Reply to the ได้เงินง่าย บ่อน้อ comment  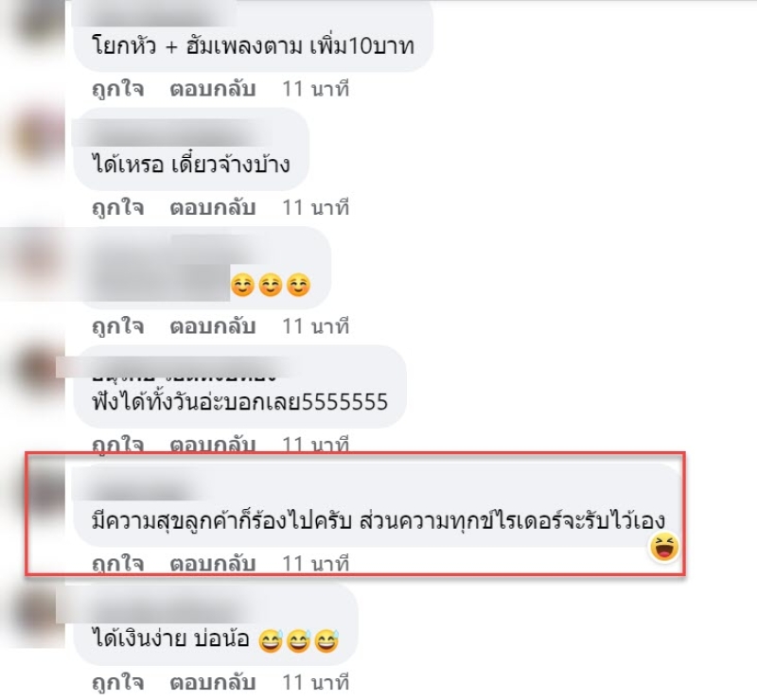coord(212,683)
